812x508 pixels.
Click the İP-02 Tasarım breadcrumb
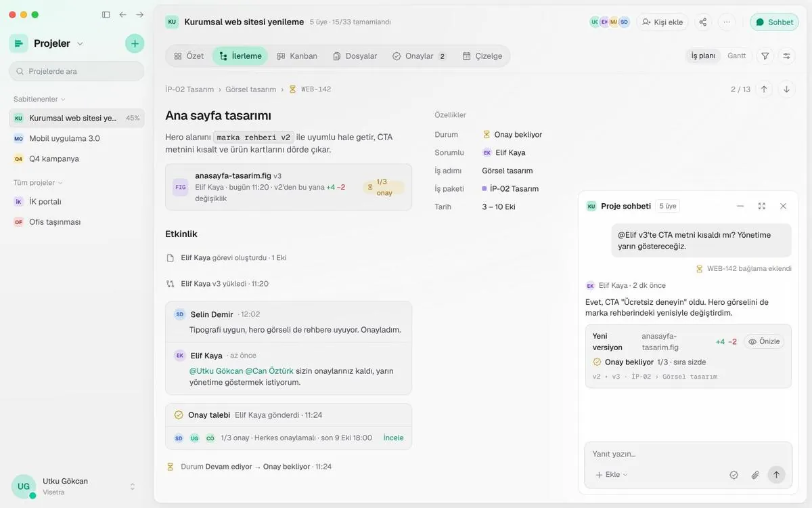(x=189, y=89)
